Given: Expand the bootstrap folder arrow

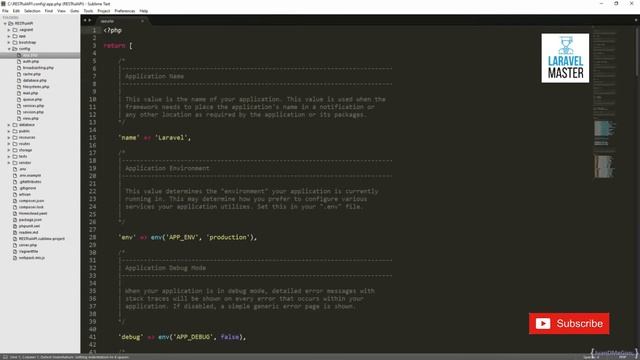Looking at the screenshot, I should pyautogui.click(x=9, y=42).
